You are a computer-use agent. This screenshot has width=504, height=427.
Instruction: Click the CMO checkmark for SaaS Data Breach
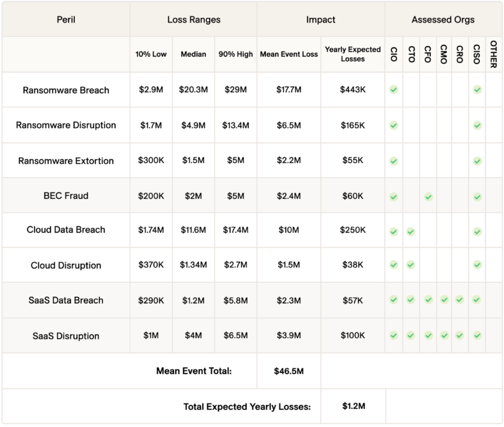point(444,299)
